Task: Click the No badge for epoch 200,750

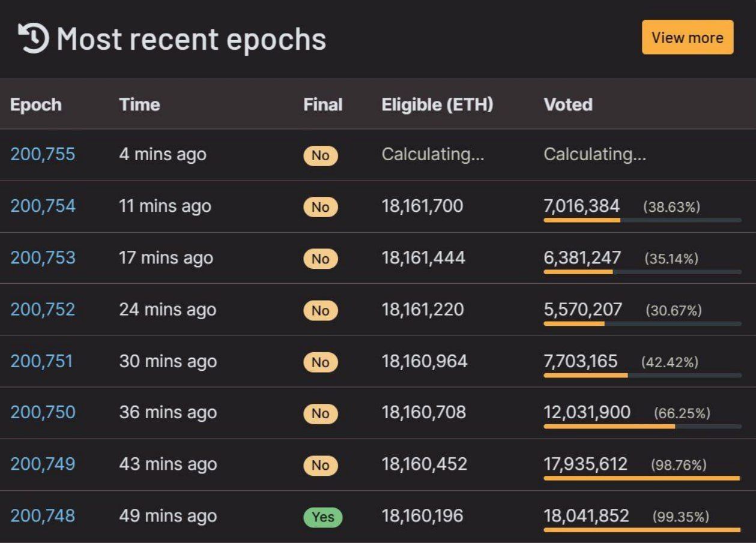Action: 321,414
